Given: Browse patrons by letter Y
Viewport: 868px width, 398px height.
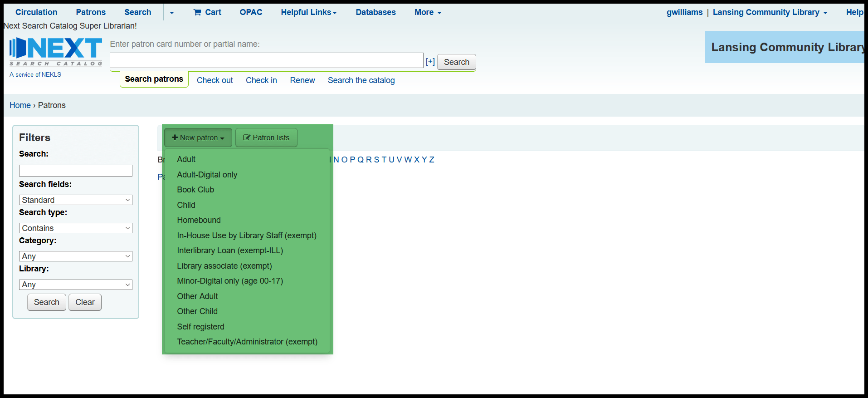Looking at the screenshot, I should pyautogui.click(x=424, y=160).
